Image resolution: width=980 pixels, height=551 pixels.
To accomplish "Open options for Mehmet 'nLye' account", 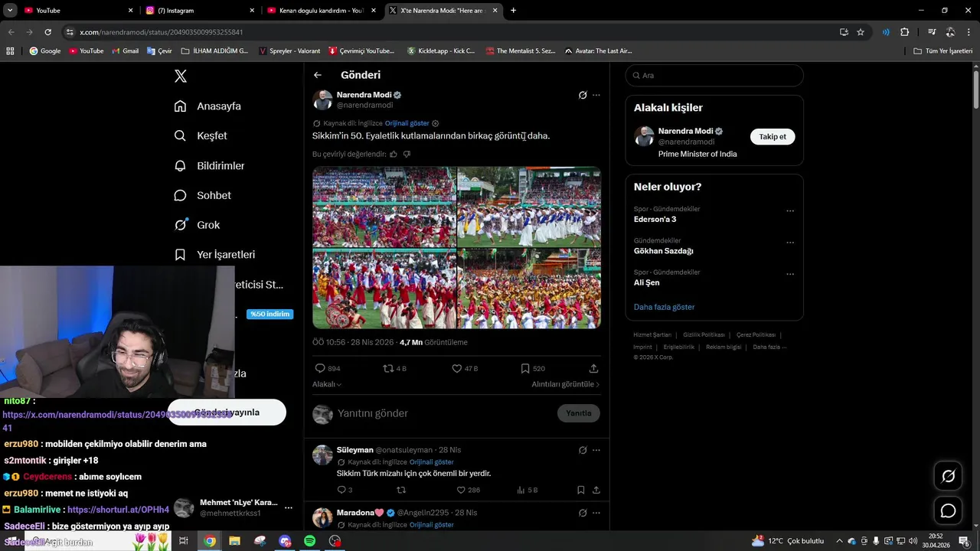I will coord(288,507).
